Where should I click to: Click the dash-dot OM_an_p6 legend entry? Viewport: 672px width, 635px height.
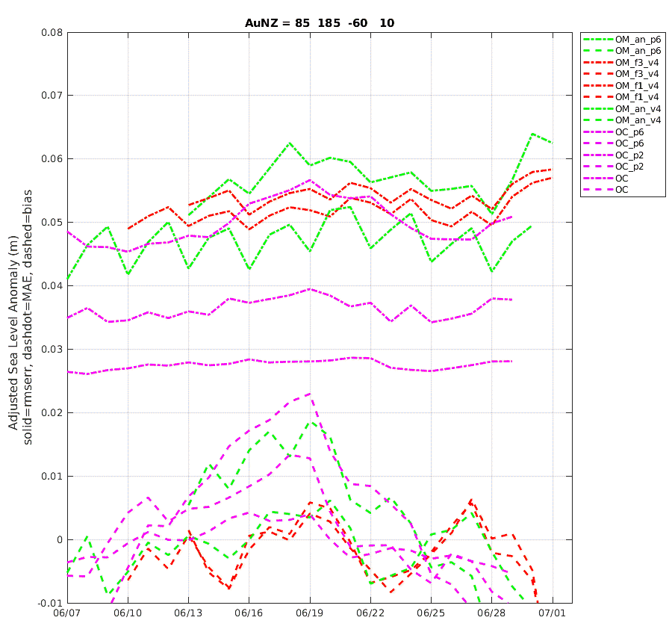pyautogui.click(x=622, y=40)
